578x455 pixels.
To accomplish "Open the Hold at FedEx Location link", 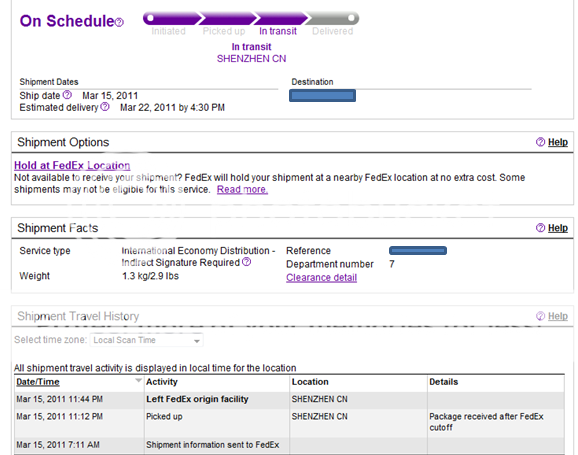I will point(72,166).
